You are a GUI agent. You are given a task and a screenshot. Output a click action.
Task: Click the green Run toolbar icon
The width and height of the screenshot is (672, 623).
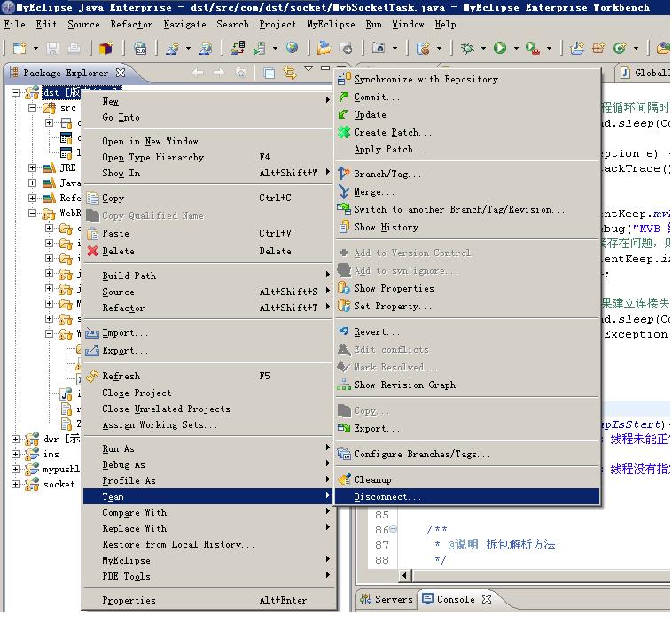coord(500,48)
